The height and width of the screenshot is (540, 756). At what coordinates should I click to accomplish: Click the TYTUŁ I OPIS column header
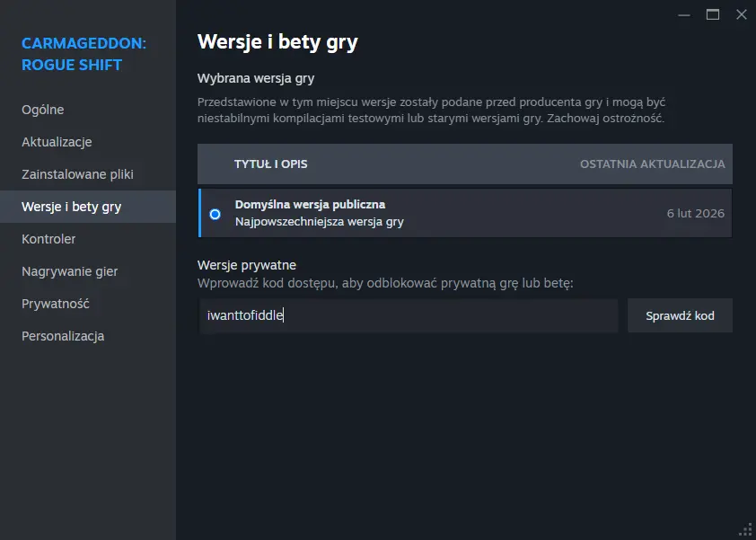click(271, 164)
